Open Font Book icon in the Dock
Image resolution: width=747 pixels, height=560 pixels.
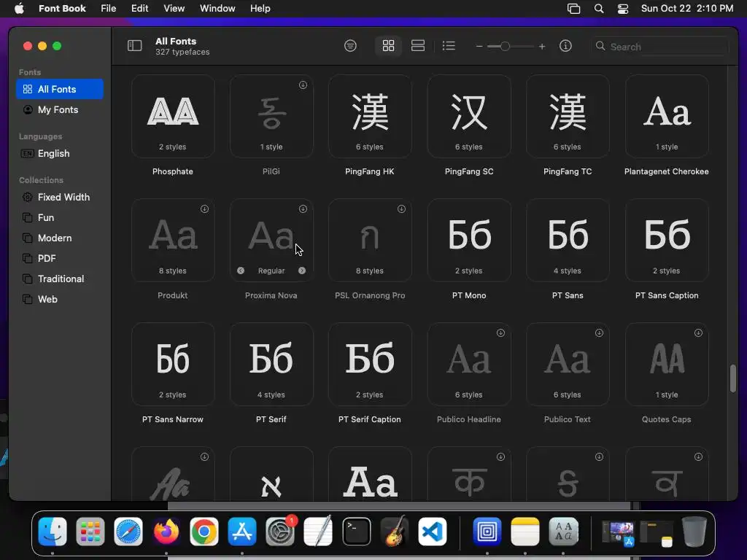pyautogui.click(x=564, y=532)
